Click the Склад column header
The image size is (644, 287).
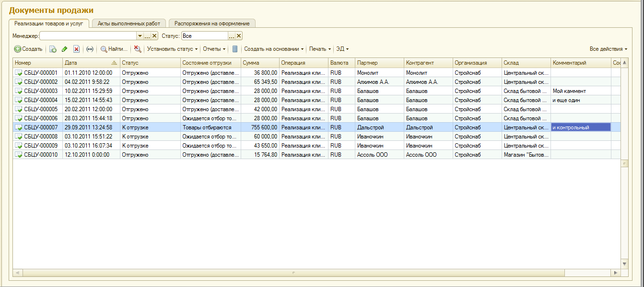pyautogui.click(x=526, y=63)
